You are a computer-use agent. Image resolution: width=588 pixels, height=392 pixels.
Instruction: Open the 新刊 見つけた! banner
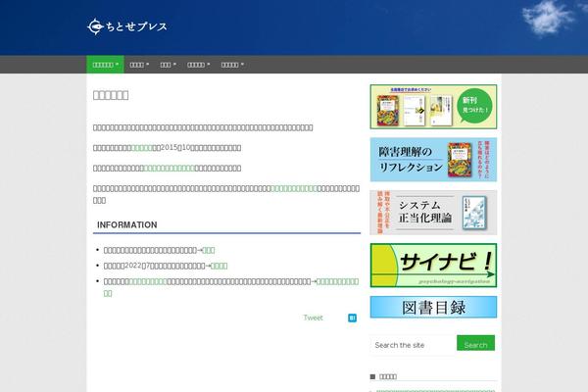point(433,107)
